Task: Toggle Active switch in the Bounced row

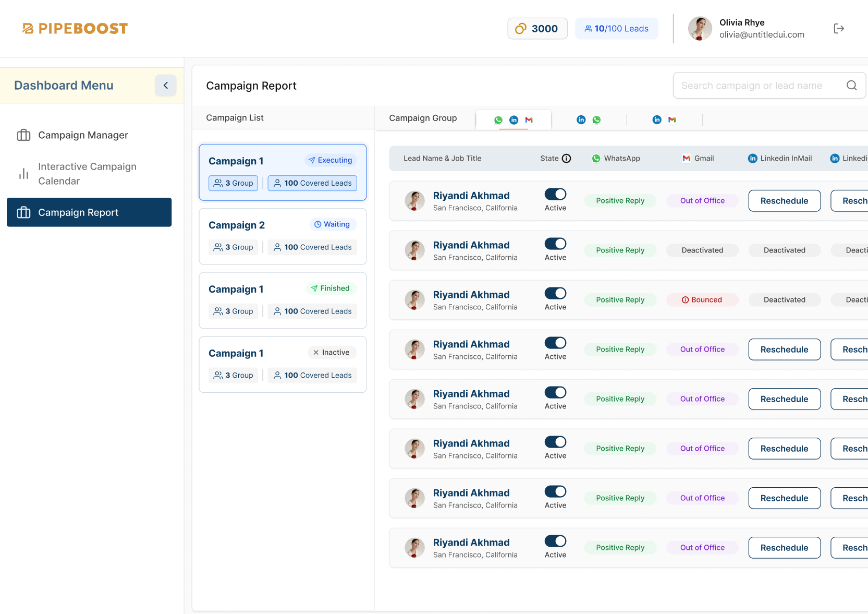Action: [556, 293]
